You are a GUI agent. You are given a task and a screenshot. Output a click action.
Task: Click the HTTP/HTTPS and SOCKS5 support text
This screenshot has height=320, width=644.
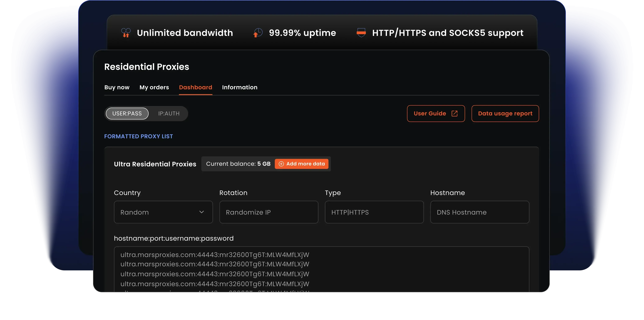[448, 33]
